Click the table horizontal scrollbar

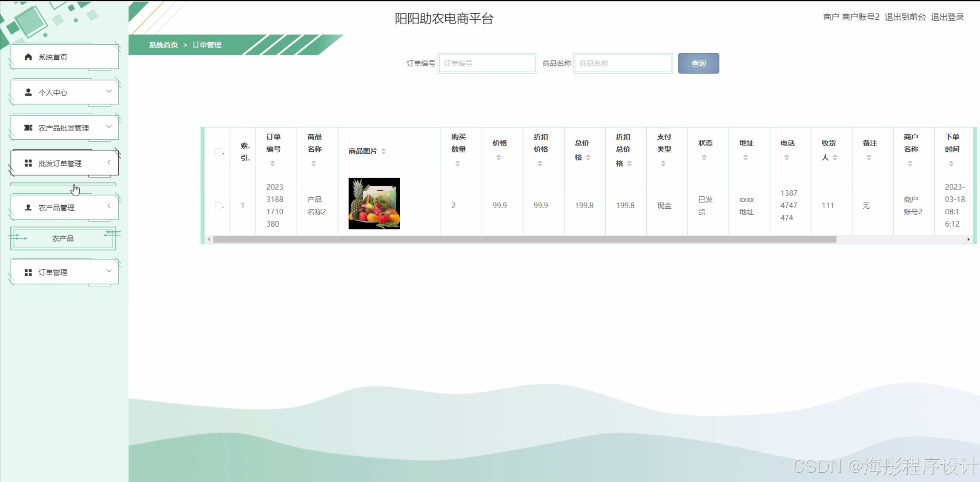click(x=524, y=239)
